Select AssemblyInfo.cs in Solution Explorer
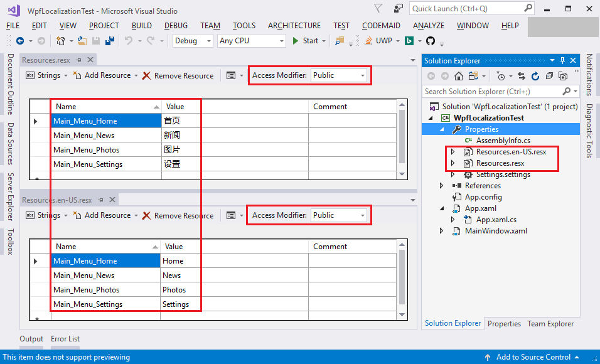The image size is (600, 364). click(x=503, y=141)
